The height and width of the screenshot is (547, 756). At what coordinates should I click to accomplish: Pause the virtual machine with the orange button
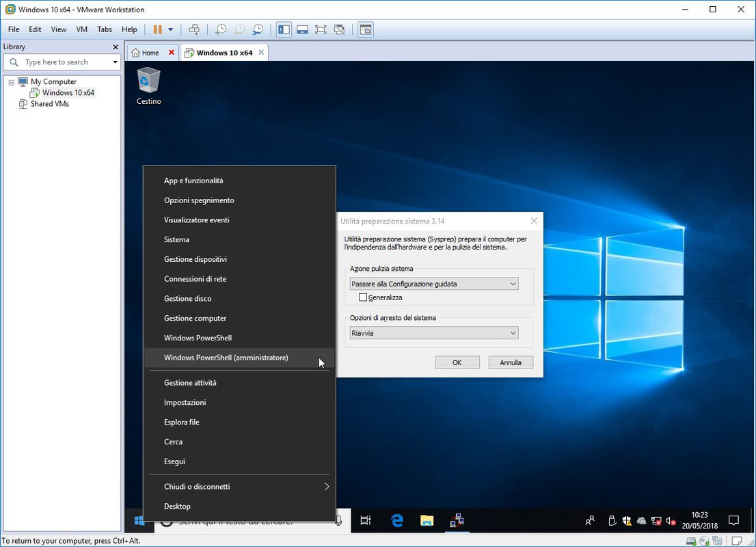[x=158, y=29]
